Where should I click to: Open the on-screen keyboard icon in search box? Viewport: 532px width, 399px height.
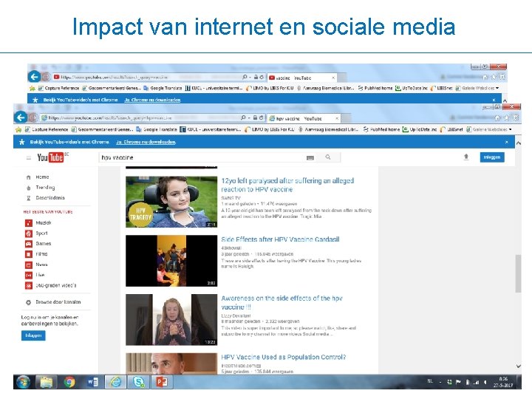click(310, 158)
